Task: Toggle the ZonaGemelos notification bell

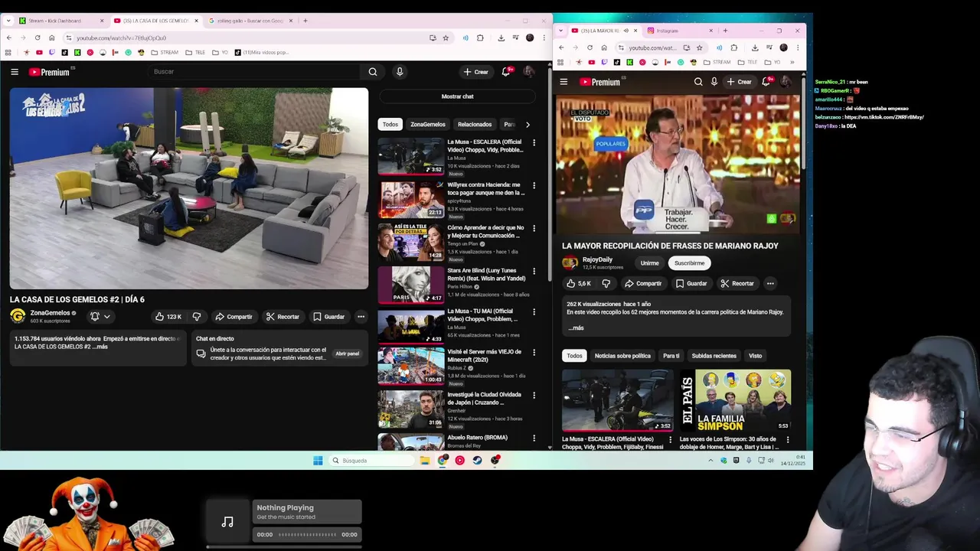Action: click(95, 317)
